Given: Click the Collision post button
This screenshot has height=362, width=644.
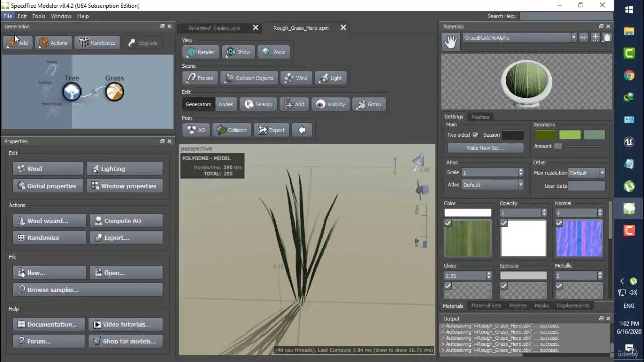Looking at the screenshot, I should 231,130.
